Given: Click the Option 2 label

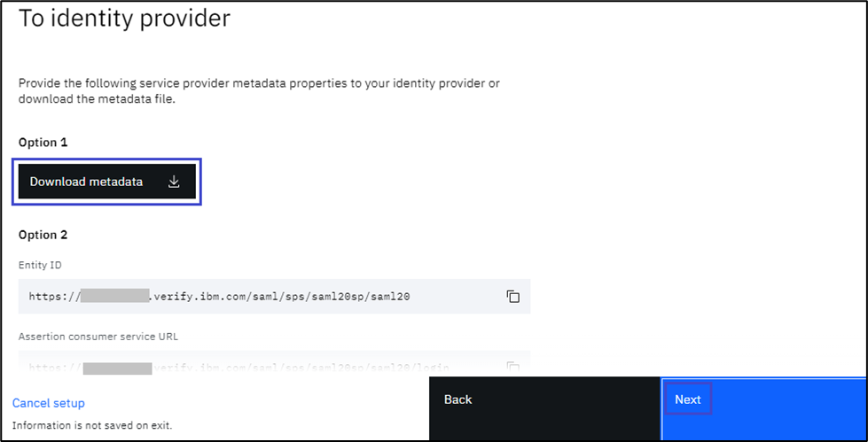Looking at the screenshot, I should [x=43, y=235].
